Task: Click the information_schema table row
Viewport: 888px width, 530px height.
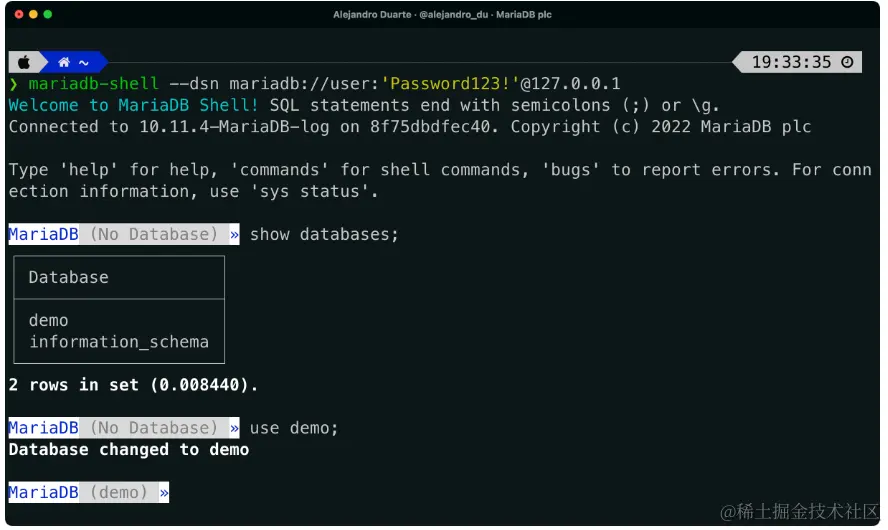Action: coord(119,342)
